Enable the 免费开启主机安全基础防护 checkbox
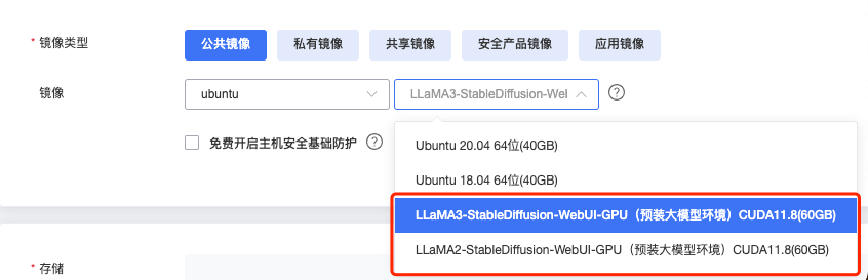The height and width of the screenshot is (280, 868). [x=192, y=143]
